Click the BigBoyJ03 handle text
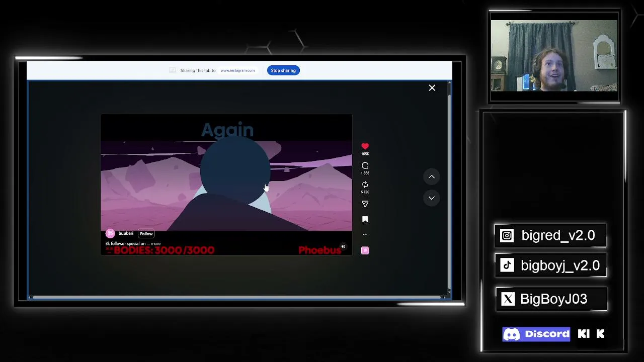This screenshot has height=362, width=644. 553,299
